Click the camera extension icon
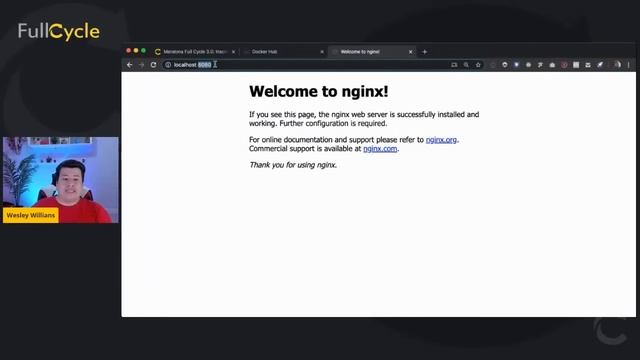640x360 pixels. [x=552, y=65]
